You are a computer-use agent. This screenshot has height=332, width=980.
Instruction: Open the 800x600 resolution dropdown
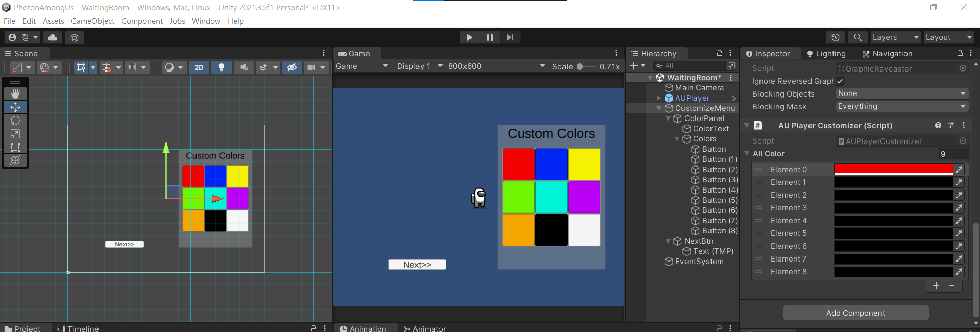tap(497, 66)
